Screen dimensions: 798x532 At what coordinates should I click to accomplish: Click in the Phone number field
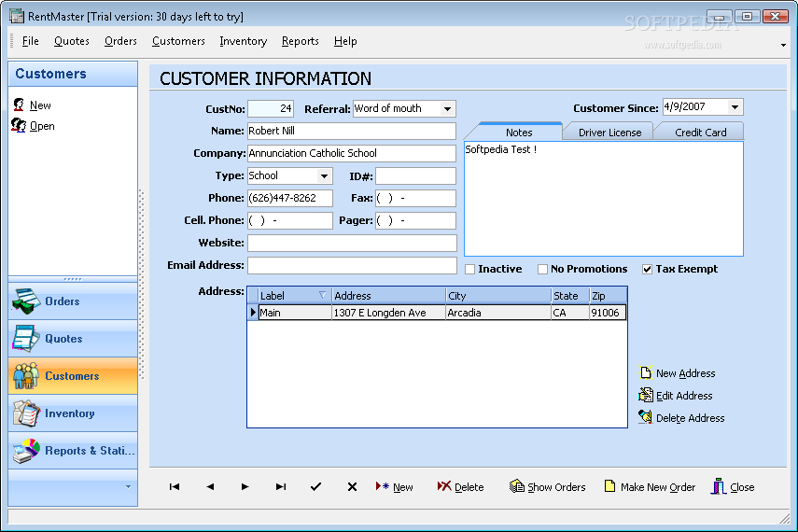pos(290,198)
